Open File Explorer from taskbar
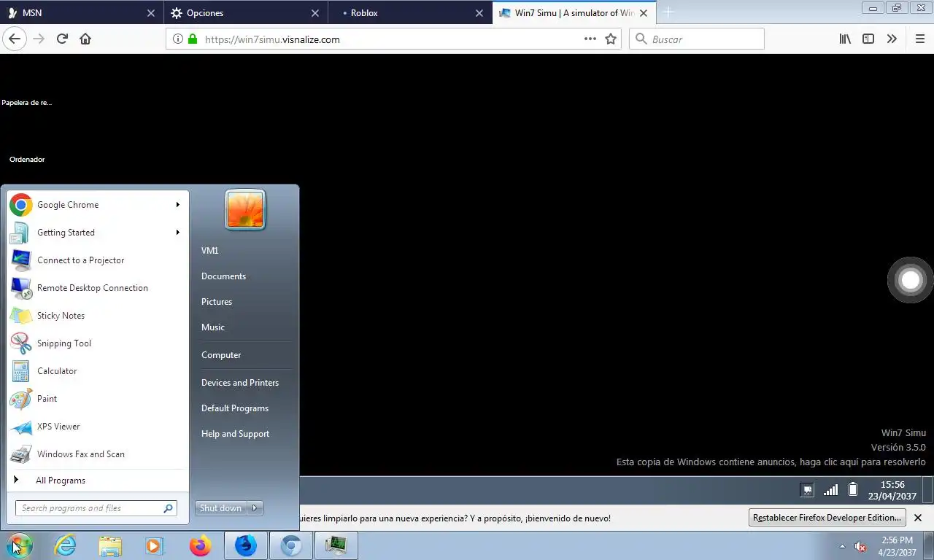The height and width of the screenshot is (560, 934). tap(110, 545)
